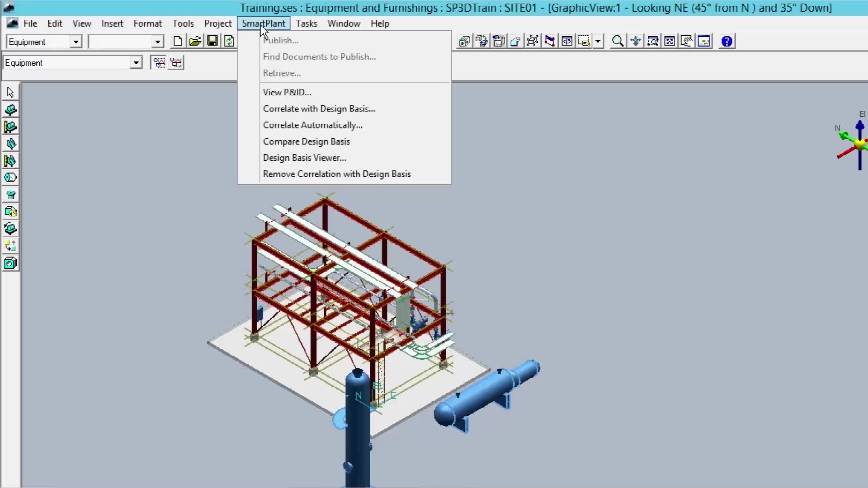Click the Fit view icon in toolbar
868x488 pixels.
click(670, 42)
